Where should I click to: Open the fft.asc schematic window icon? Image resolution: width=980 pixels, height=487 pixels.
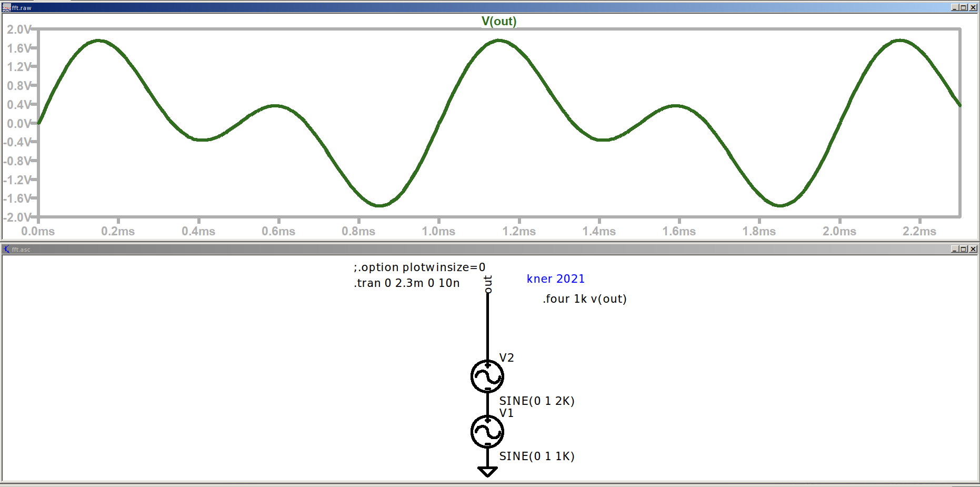click(x=6, y=249)
